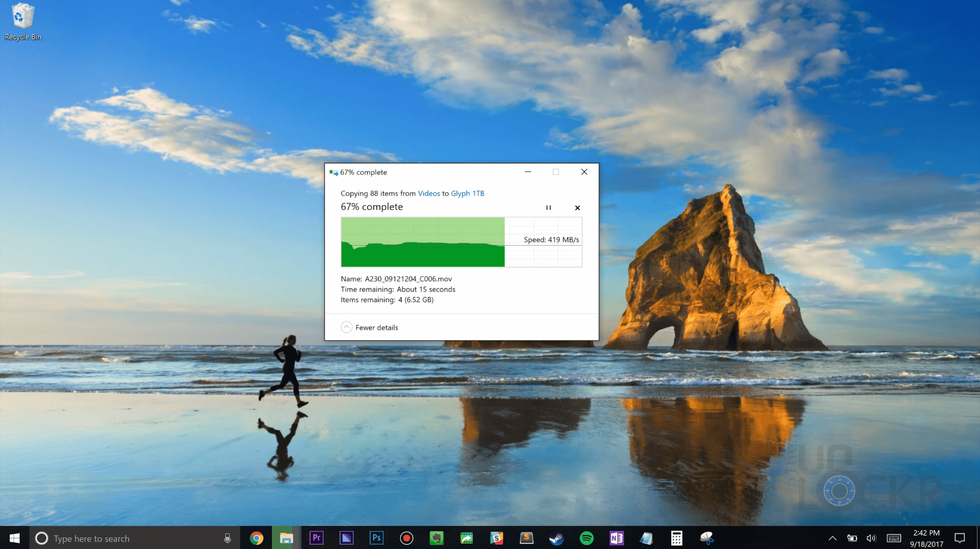Open the volume control in system tray
The image size is (980, 549).
tap(871, 538)
